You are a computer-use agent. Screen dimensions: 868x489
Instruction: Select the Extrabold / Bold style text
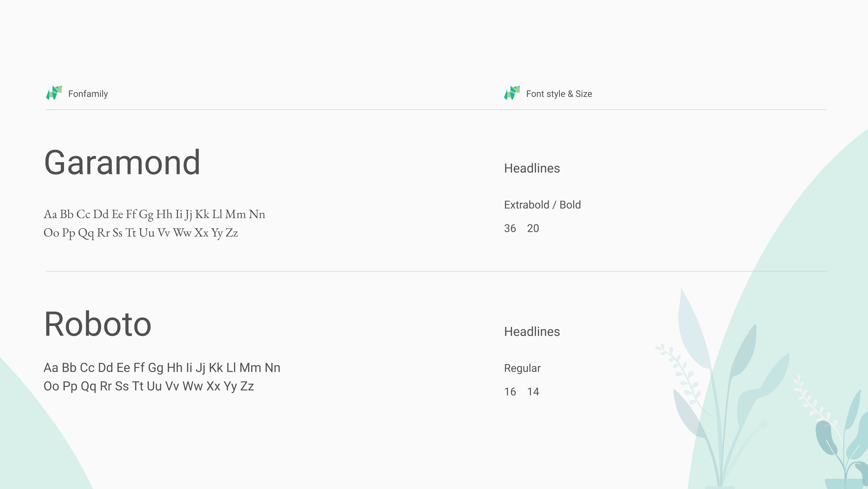coord(542,205)
